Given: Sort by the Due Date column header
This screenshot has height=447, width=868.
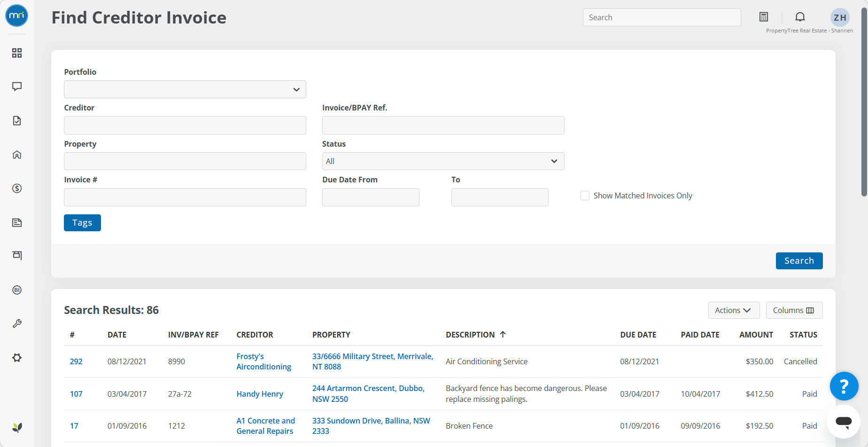Looking at the screenshot, I should point(638,335).
